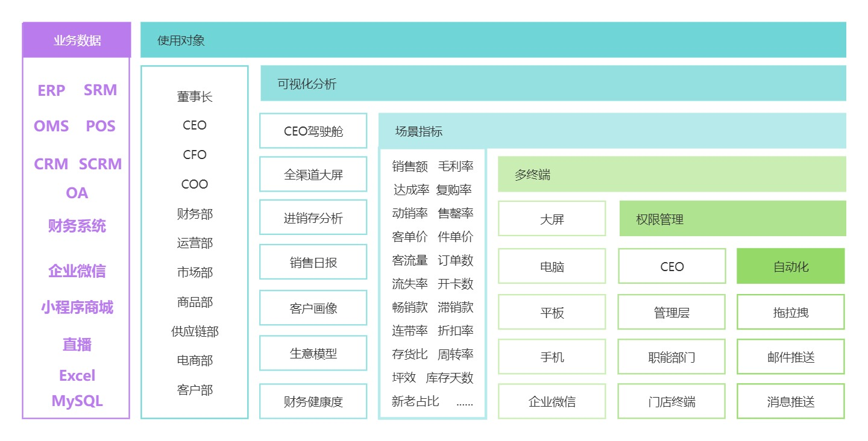Select the OMS label

pos(51,127)
